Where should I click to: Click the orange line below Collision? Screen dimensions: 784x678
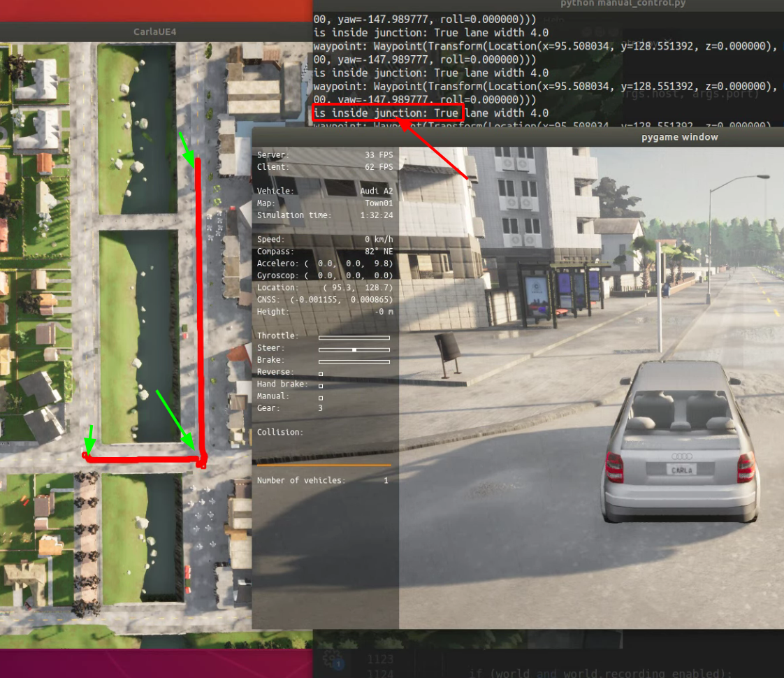[324, 465]
